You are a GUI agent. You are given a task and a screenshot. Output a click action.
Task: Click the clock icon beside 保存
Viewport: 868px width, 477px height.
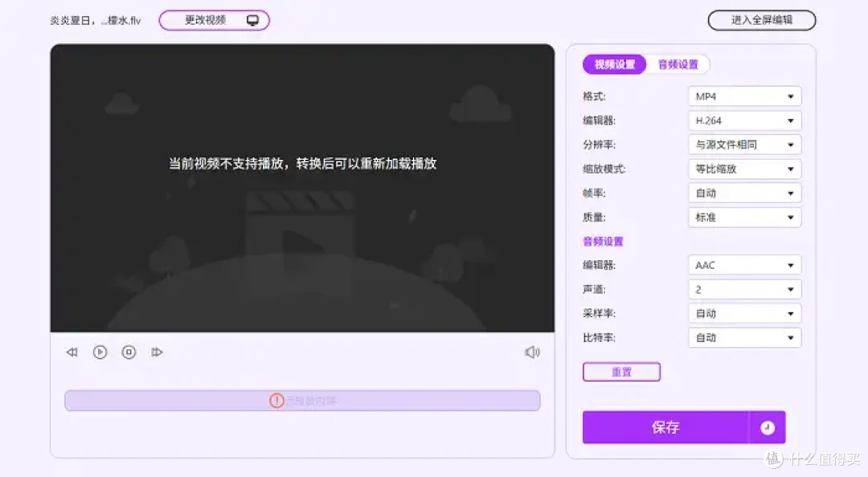(x=768, y=427)
